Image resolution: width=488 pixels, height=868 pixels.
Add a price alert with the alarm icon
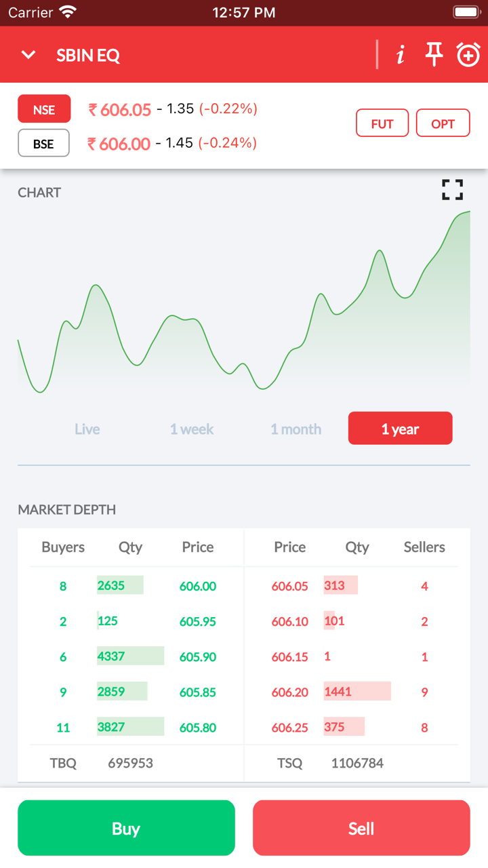point(468,55)
